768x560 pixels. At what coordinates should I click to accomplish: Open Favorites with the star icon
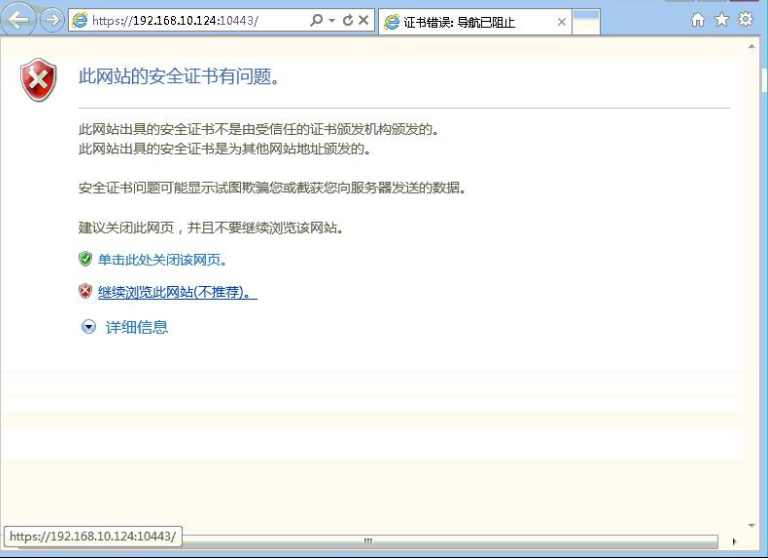coord(722,20)
